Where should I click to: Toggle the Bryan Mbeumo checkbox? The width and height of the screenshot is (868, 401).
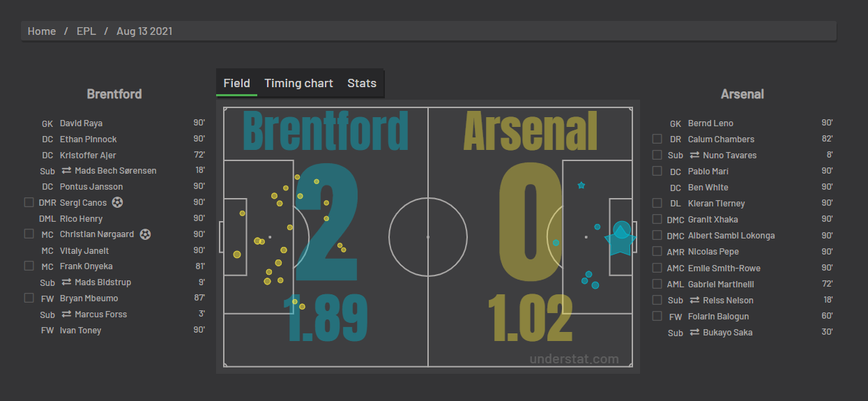(29, 298)
